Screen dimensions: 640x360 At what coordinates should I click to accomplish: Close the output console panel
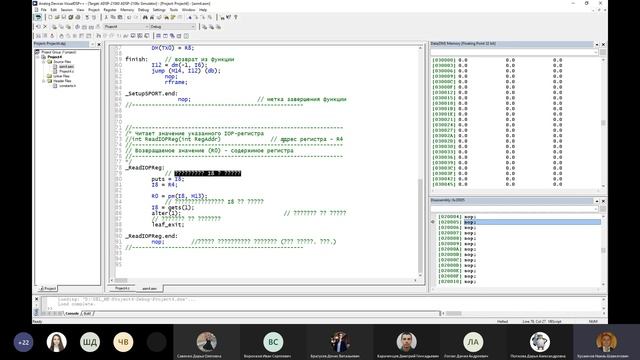(x=36, y=299)
